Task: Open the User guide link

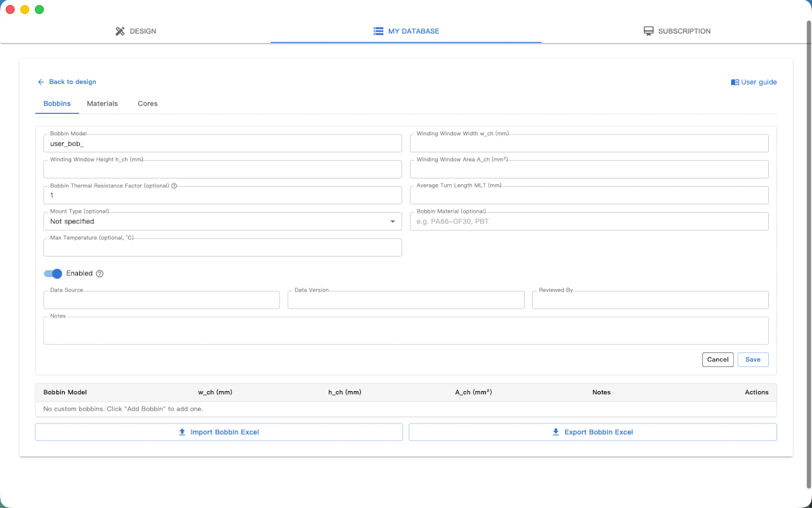Action: tap(754, 83)
